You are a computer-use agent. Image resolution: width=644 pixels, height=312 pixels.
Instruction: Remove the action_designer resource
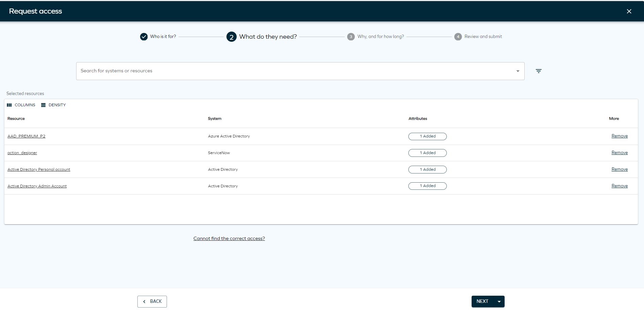point(620,153)
